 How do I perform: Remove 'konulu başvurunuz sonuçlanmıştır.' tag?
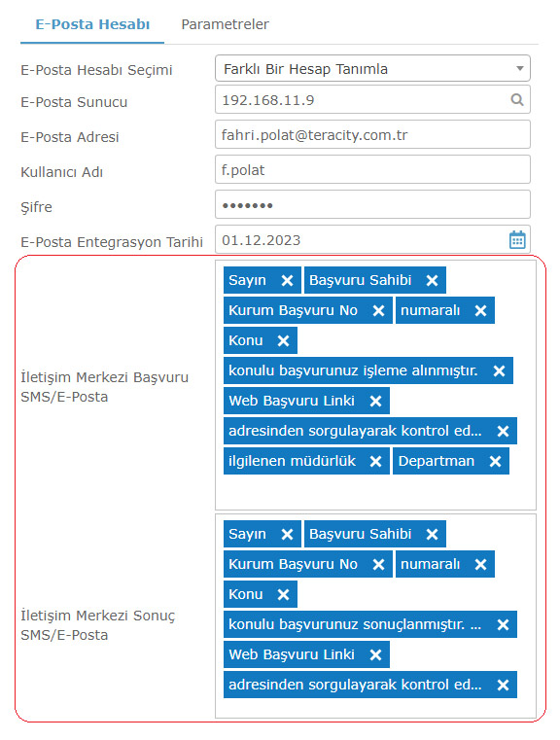tap(503, 625)
